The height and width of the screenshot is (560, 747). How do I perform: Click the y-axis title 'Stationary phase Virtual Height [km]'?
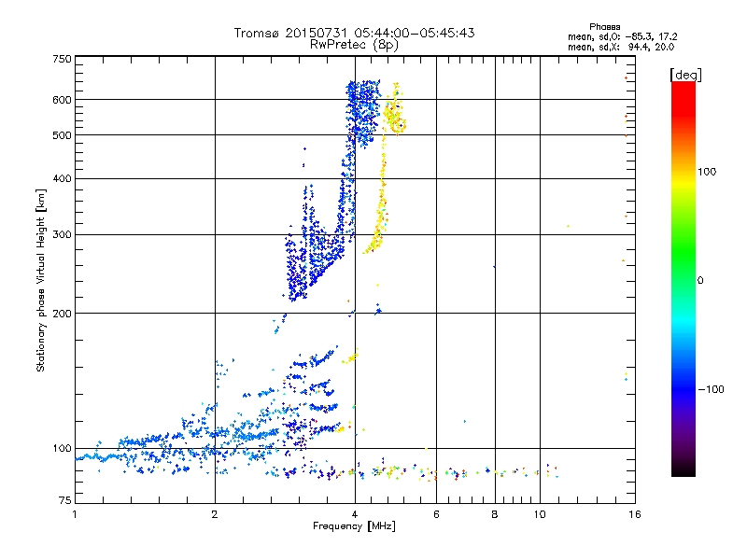[x=41, y=280]
